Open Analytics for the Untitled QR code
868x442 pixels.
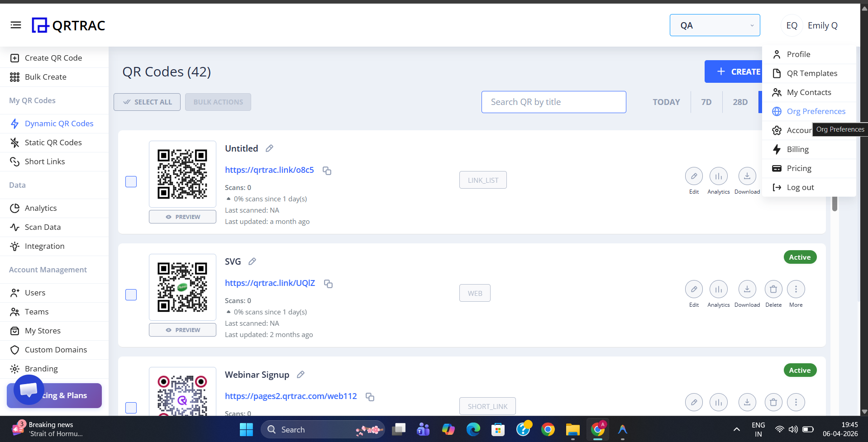coord(718,176)
